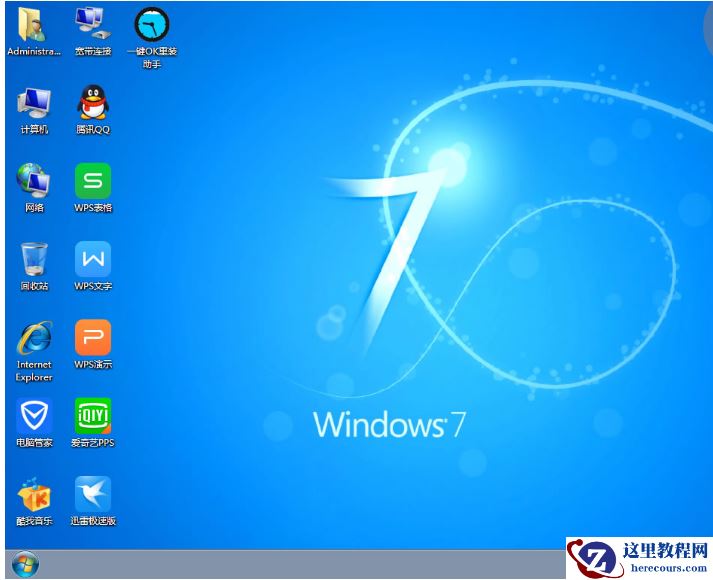Launch 迅雷极速版 download icon
Screen dimensions: 713x580
[93, 494]
